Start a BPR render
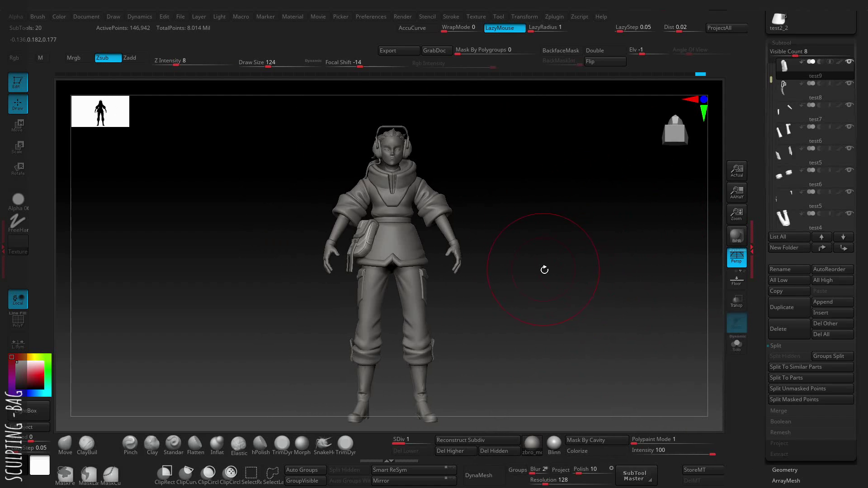 pos(736,235)
